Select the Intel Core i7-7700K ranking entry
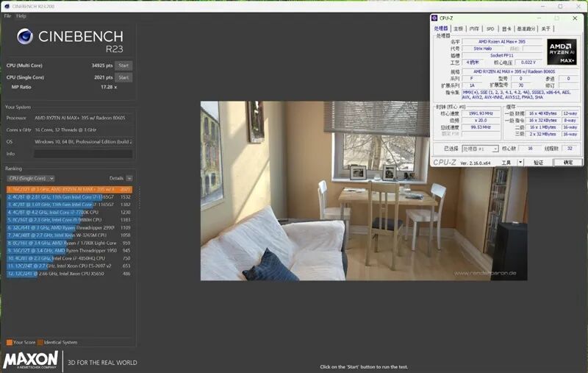 69,213
